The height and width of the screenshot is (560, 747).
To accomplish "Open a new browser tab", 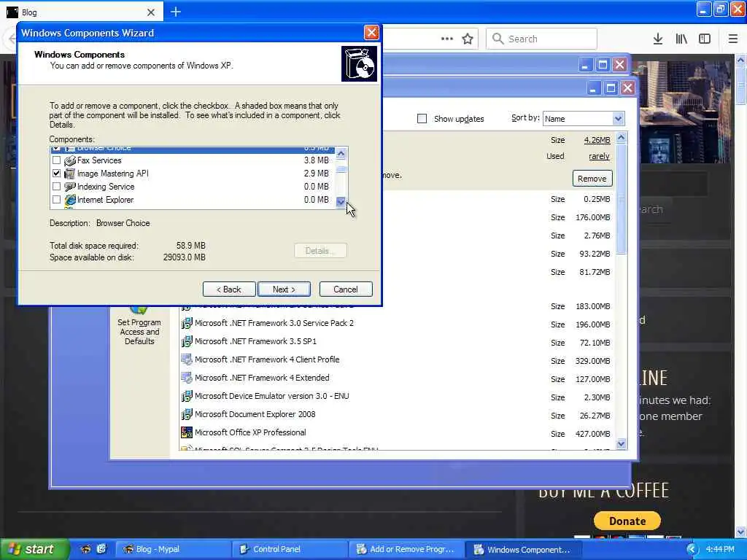I will click(176, 12).
